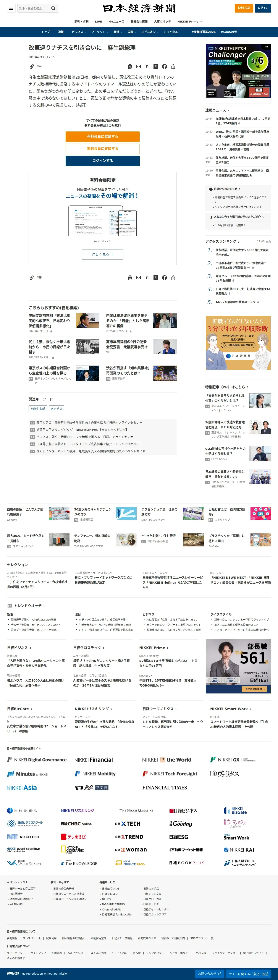This screenshot has width=278, height=980.
Task: Open 人事ウオッチ in the header menu
Action: (162, 22)
